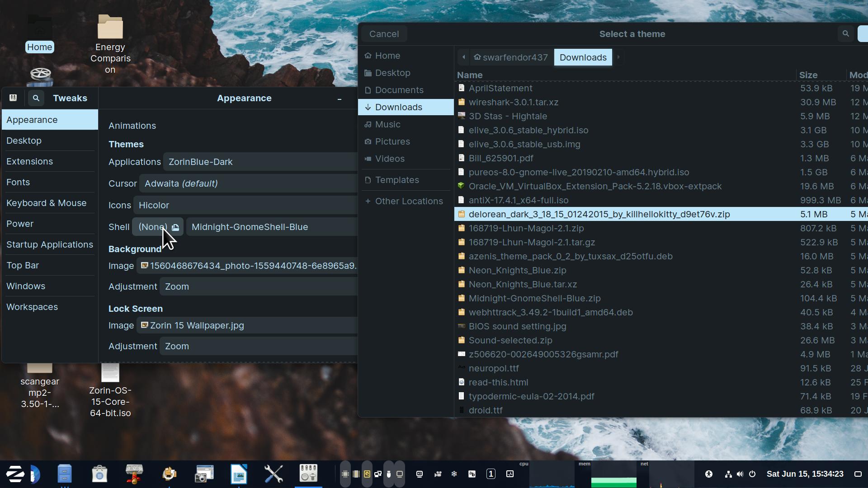
Task: Click the Animations toggle section
Action: coord(132,125)
